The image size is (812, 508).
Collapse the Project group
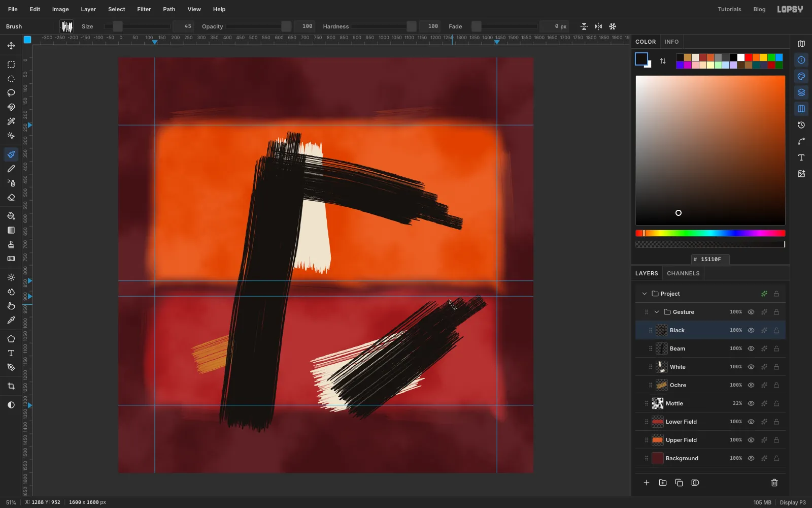(645, 294)
